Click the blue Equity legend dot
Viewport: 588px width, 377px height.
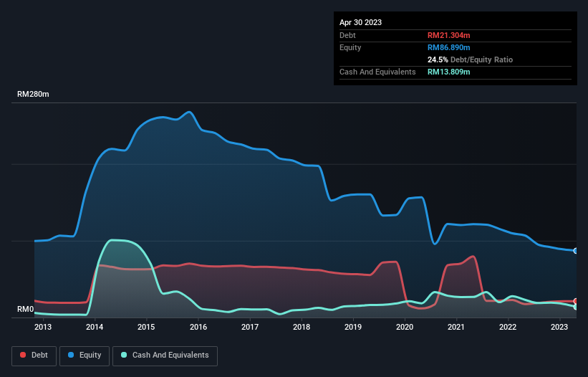point(70,355)
